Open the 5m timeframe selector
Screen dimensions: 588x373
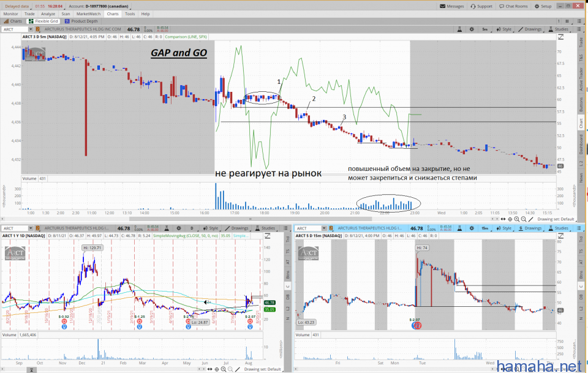(485, 29)
